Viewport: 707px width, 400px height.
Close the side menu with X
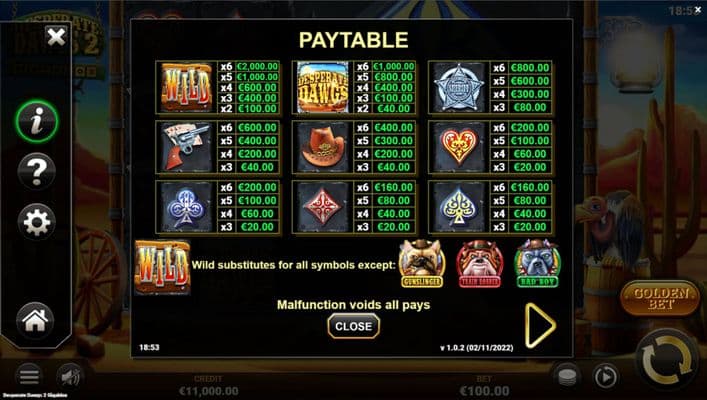56,37
